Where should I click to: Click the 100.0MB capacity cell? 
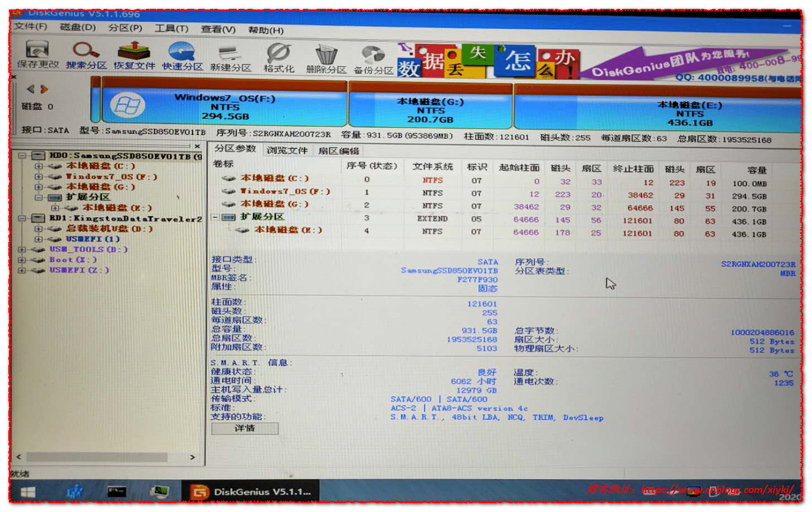749,184
